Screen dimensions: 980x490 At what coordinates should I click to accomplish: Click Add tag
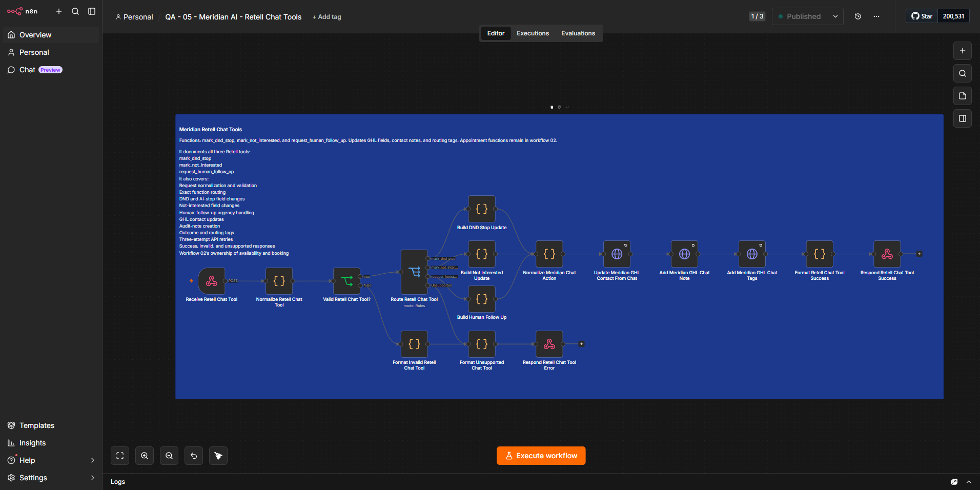[x=327, y=17]
